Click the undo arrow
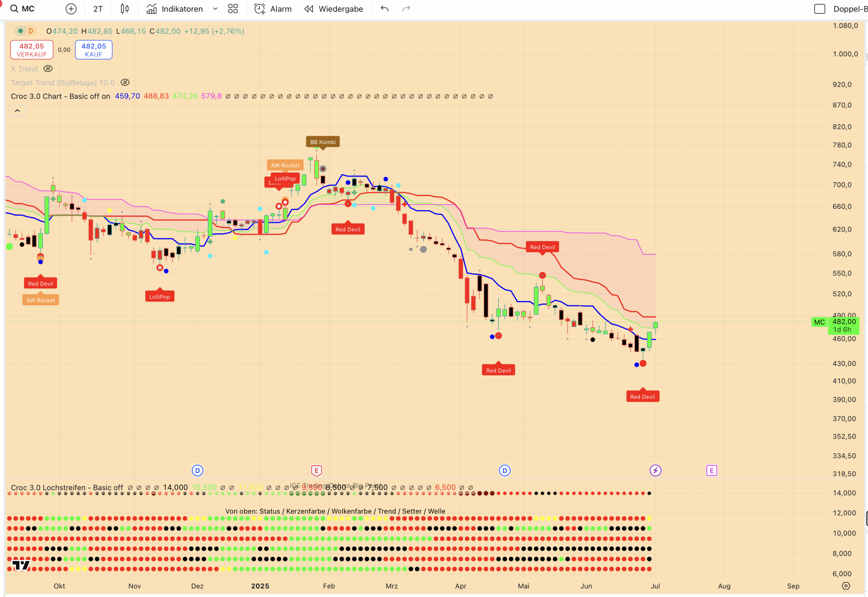The height and width of the screenshot is (597, 868). pyautogui.click(x=384, y=9)
